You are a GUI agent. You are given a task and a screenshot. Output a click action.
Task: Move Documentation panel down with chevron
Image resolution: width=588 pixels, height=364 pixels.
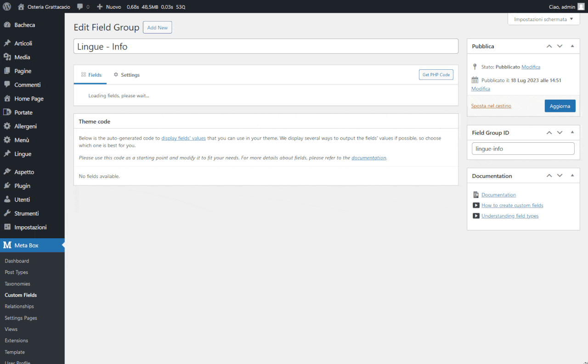click(560, 176)
